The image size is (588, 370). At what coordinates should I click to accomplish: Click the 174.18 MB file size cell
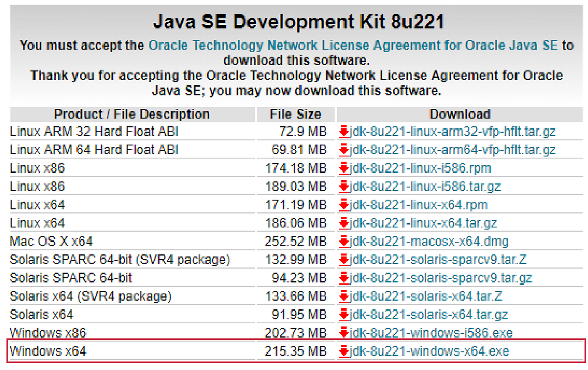[296, 168]
